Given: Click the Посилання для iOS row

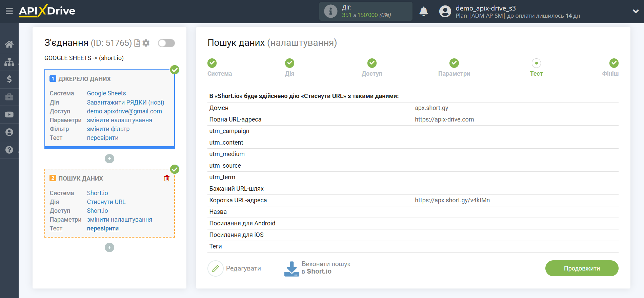Looking at the screenshot, I should point(413,235).
